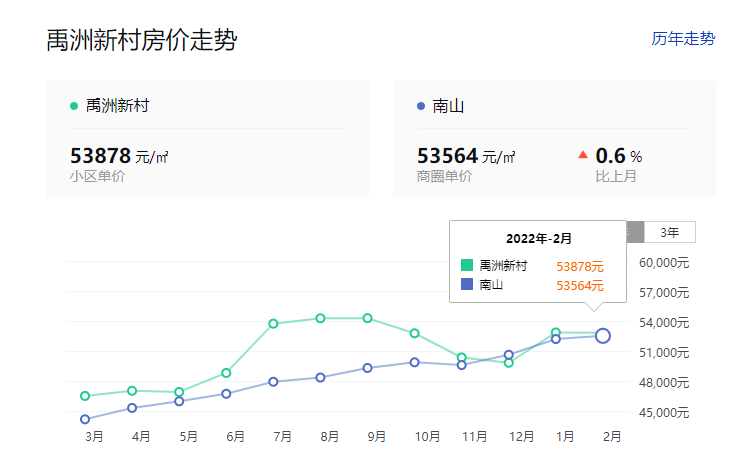
Task: Click the green dot beside 禹洲新村 heading
Action: pyautogui.click(x=74, y=106)
